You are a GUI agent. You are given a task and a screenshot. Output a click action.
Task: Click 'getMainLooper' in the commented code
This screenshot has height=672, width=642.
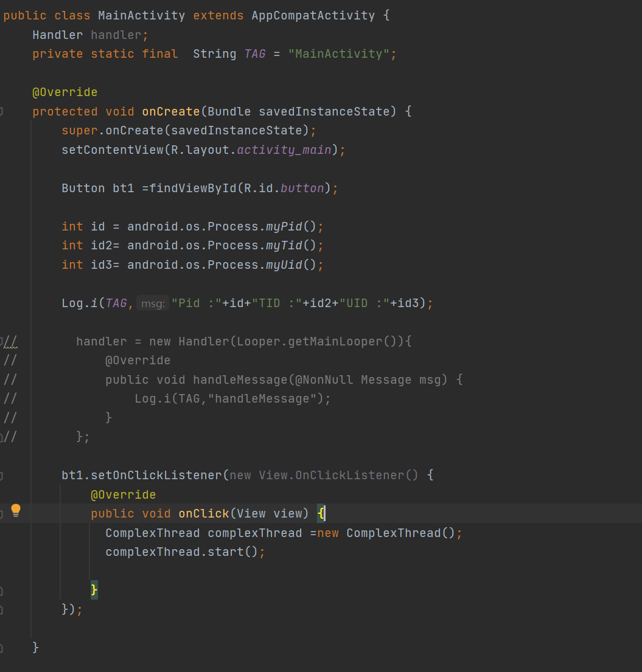(335, 341)
